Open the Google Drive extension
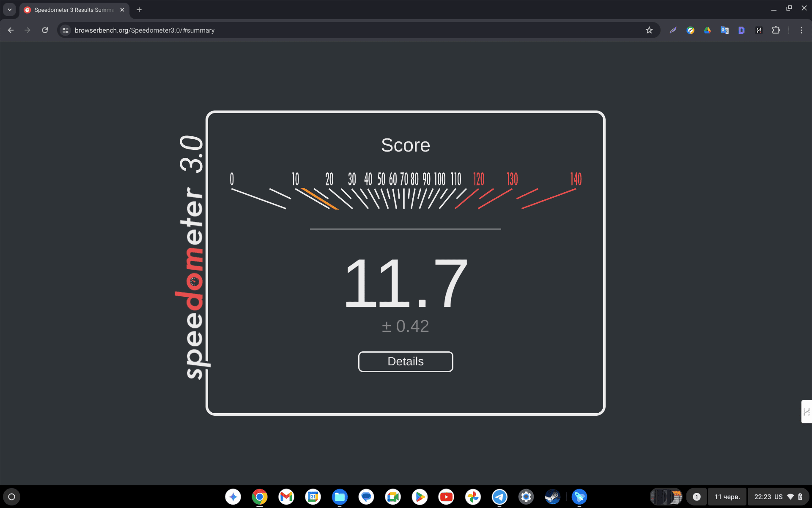The image size is (812, 508). point(708,30)
